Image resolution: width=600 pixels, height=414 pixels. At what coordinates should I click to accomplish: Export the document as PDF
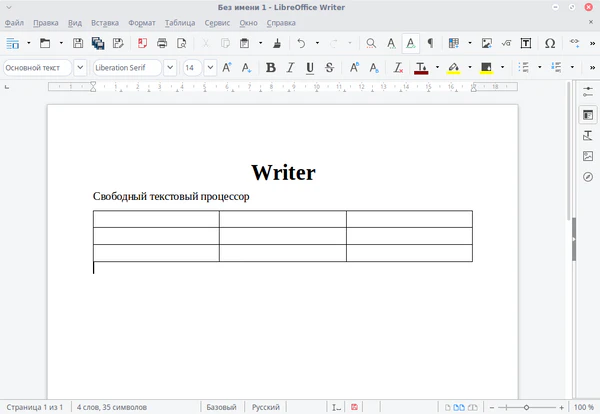pos(139,43)
